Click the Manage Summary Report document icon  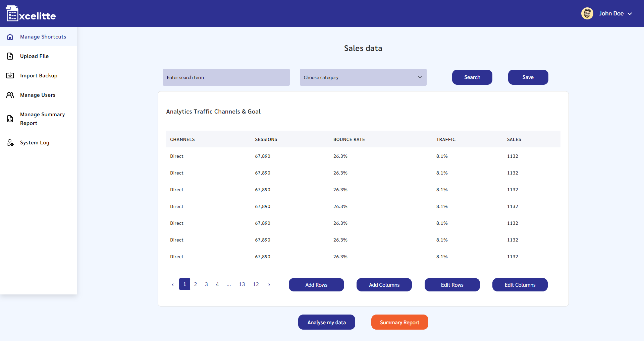pos(10,119)
